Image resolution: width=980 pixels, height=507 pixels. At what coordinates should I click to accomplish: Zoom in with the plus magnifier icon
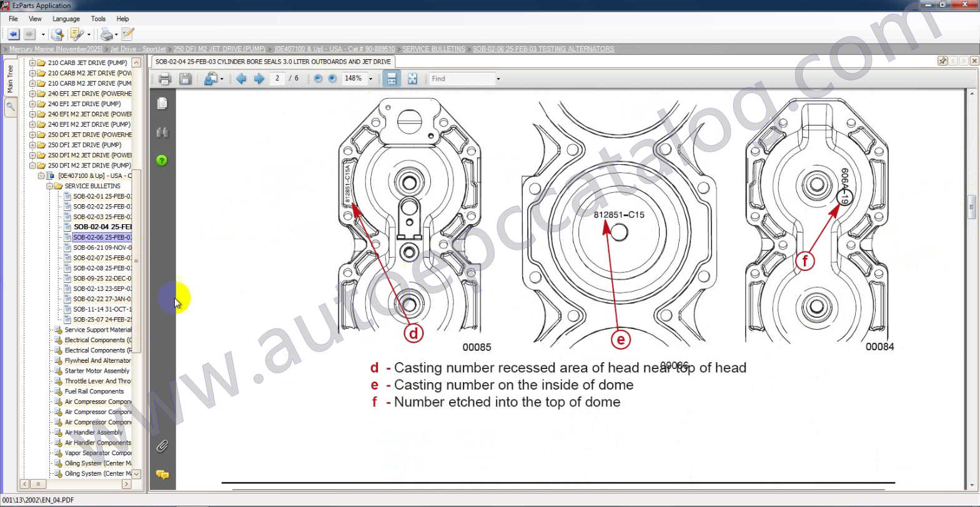tap(332, 79)
